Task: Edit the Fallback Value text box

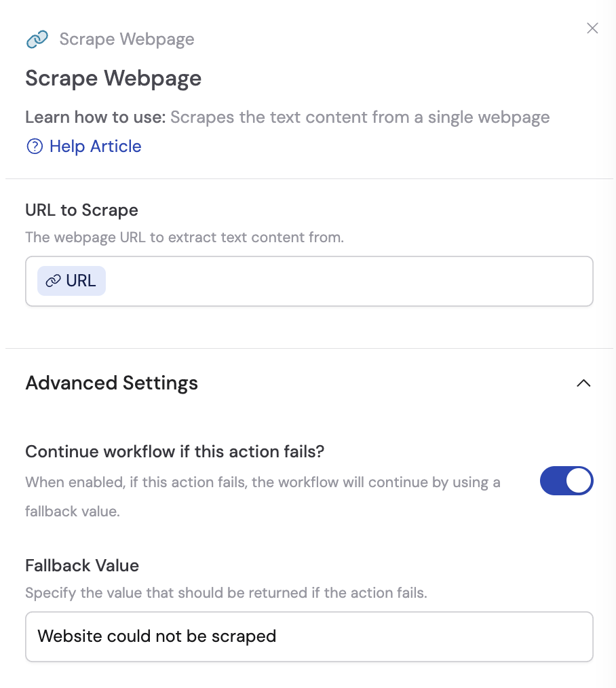Action: (309, 636)
